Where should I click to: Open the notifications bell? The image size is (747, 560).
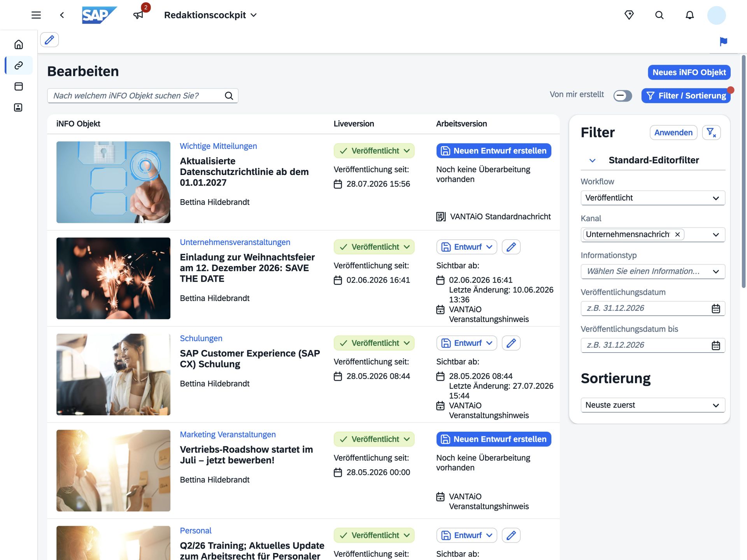690,15
